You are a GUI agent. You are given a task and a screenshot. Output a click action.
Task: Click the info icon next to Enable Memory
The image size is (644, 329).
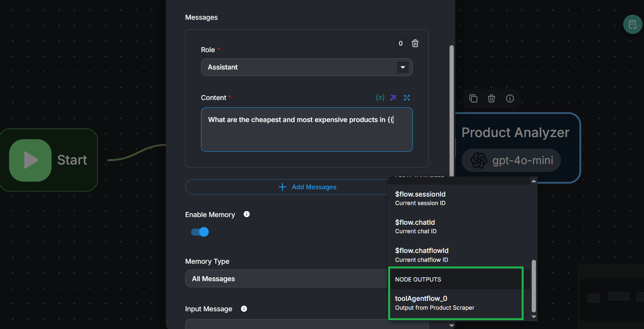click(x=247, y=214)
